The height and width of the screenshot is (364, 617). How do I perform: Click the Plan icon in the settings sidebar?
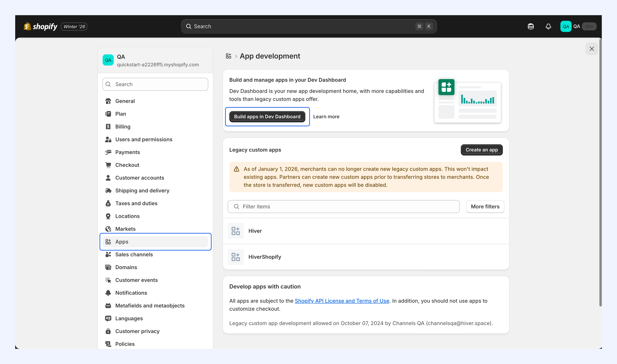pos(108,114)
